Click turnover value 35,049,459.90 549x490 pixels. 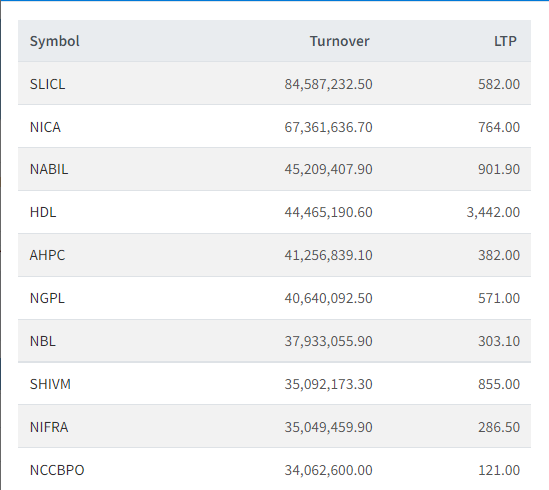pos(328,427)
